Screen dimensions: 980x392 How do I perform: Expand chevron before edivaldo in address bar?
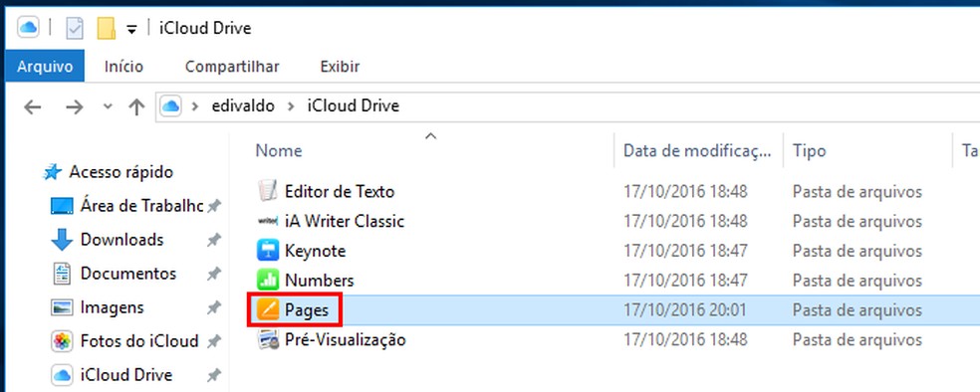(x=195, y=106)
